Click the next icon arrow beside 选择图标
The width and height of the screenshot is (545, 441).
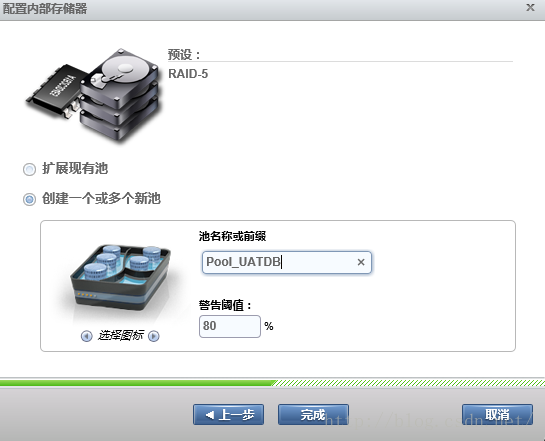(x=154, y=336)
